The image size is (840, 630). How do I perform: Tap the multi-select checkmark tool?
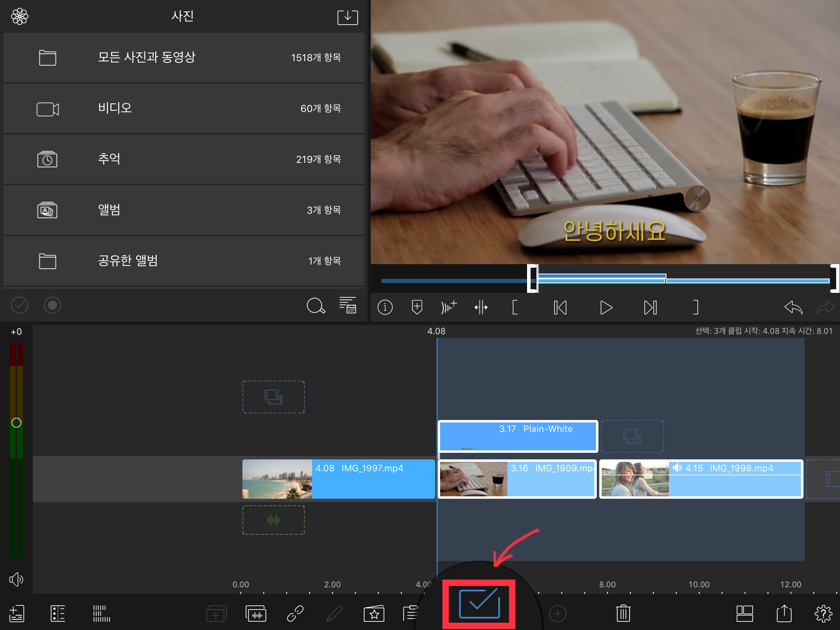point(479,603)
